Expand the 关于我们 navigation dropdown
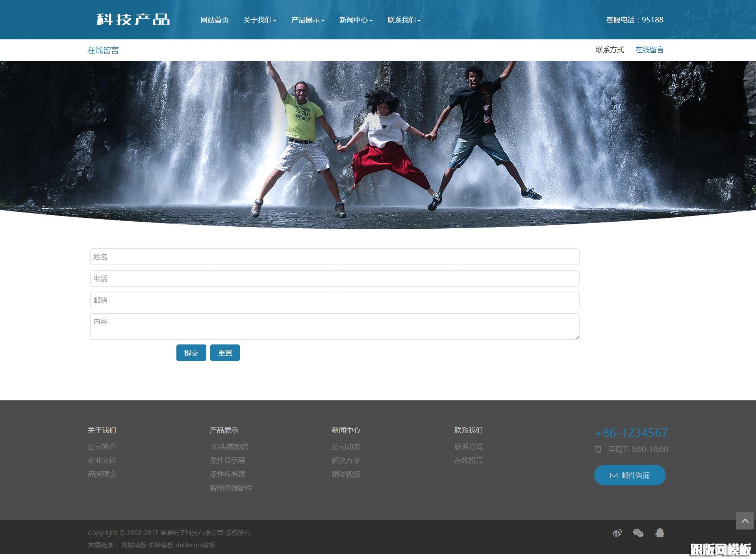This screenshot has width=756, height=559. pyautogui.click(x=259, y=20)
